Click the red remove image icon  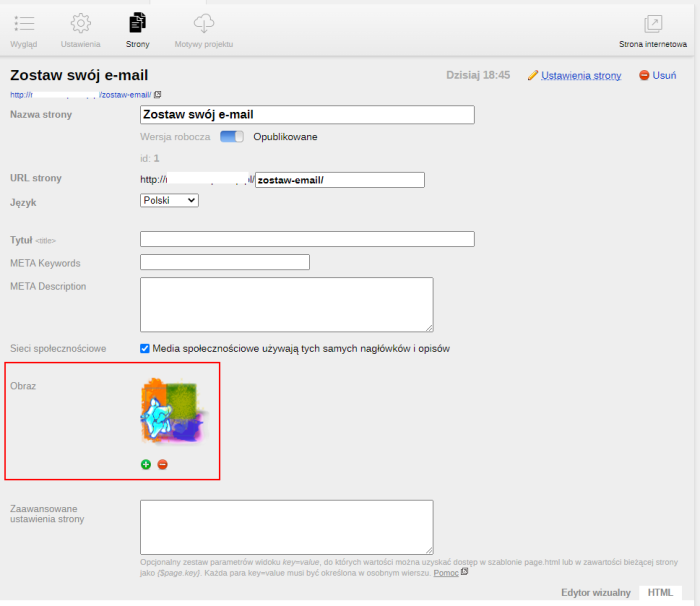click(x=162, y=464)
